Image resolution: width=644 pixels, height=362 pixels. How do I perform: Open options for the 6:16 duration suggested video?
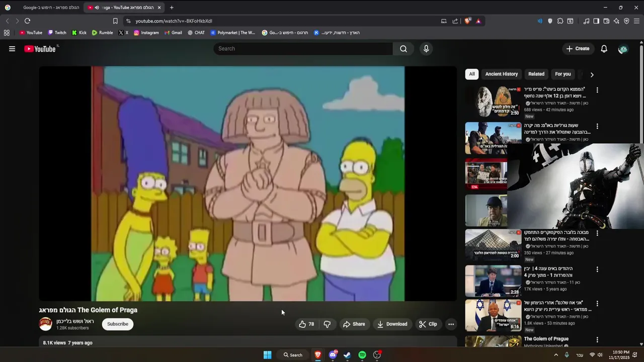(x=597, y=304)
